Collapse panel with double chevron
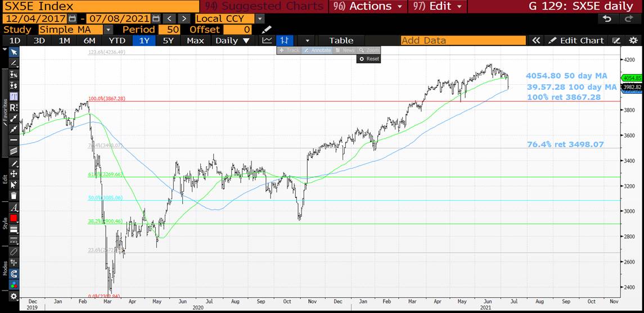 click(x=535, y=40)
